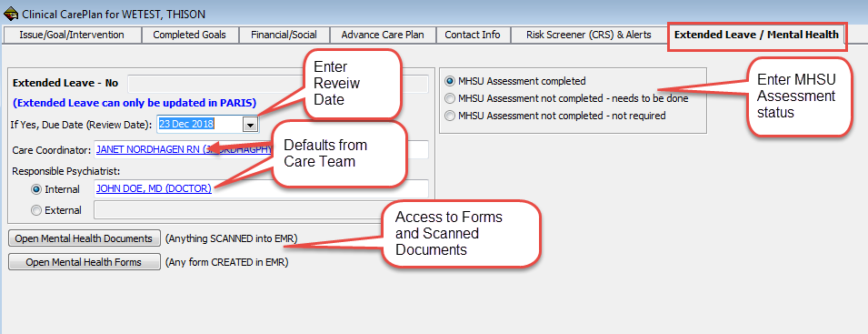The height and width of the screenshot is (334, 868).
Task: Click Open Mental Health Forms button
Action: tap(85, 262)
